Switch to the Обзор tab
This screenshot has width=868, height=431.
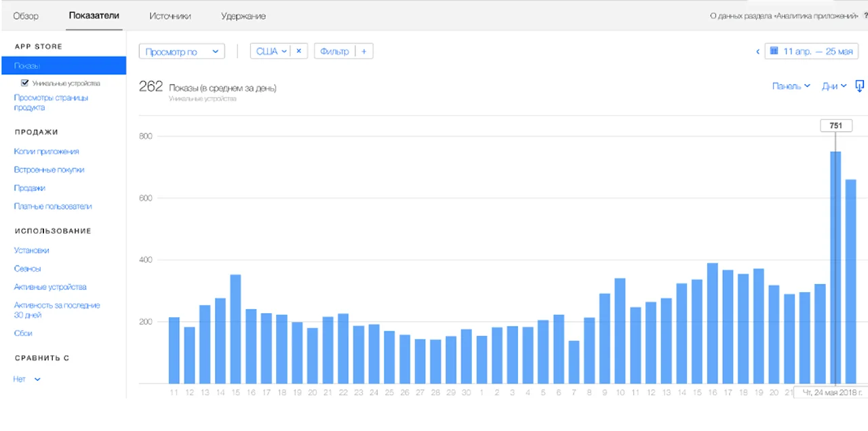pyautogui.click(x=26, y=16)
